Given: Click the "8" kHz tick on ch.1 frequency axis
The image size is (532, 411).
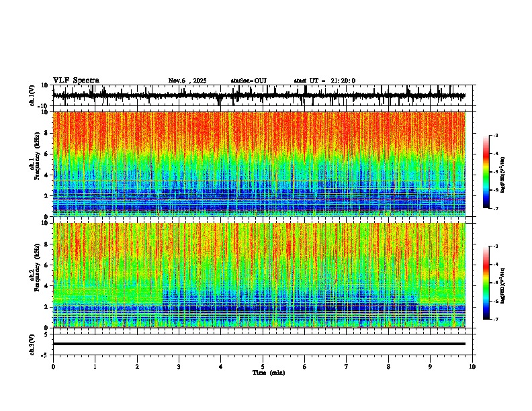Looking at the screenshot, I should [46, 133].
